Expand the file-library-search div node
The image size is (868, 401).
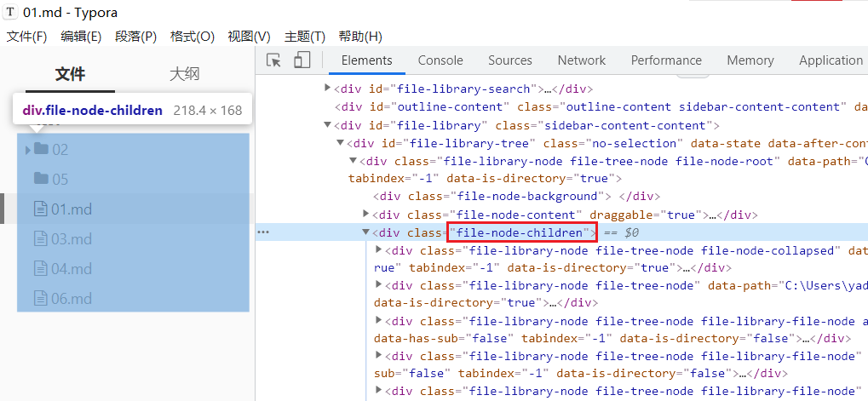click(x=328, y=89)
